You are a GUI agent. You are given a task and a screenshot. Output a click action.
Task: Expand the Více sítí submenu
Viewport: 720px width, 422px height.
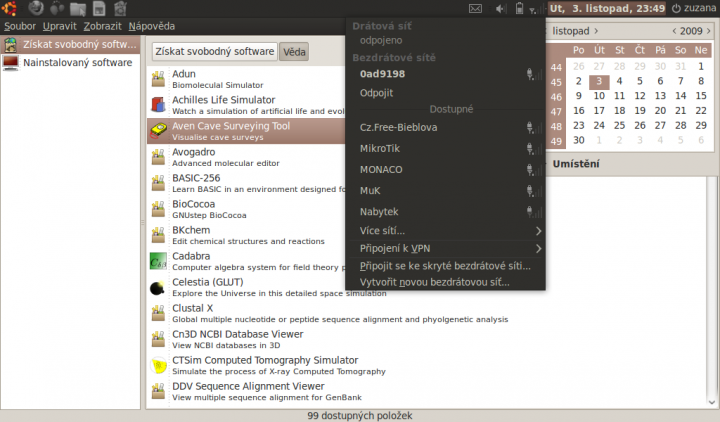[445, 231]
